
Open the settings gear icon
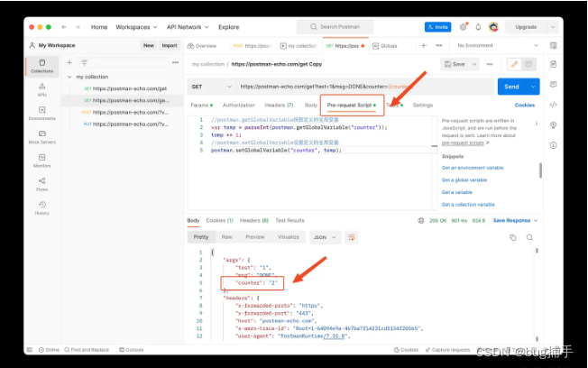464,27
